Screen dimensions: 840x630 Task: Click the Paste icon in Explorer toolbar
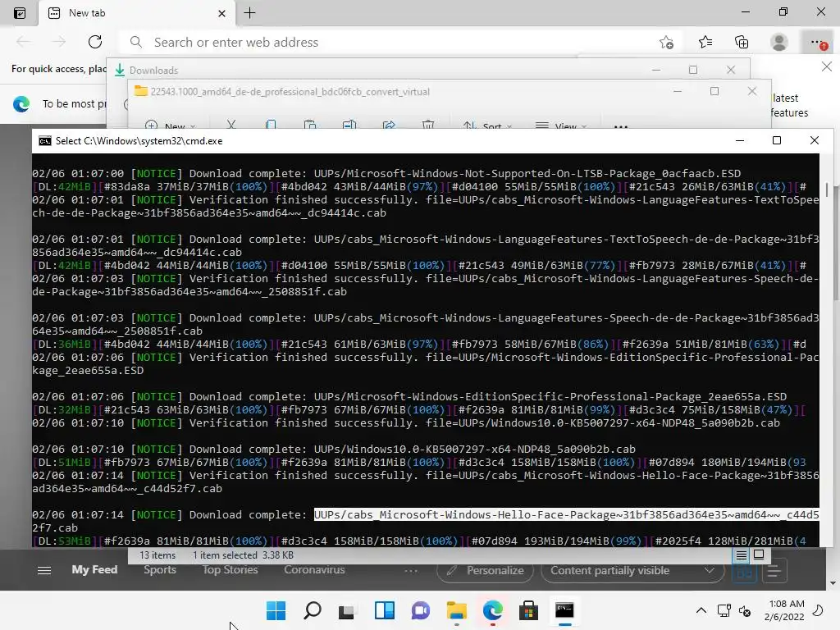point(309,125)
